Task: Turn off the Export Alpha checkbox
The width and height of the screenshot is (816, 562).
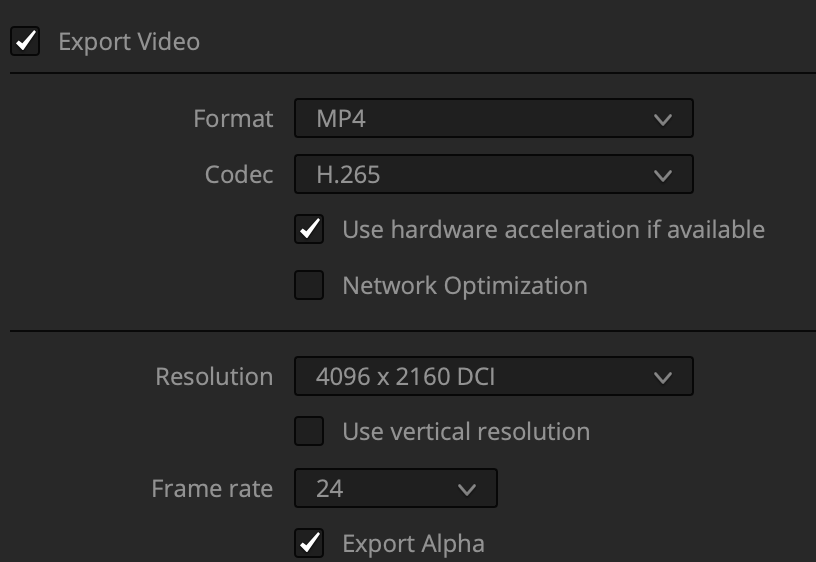Action: point(309,543)
